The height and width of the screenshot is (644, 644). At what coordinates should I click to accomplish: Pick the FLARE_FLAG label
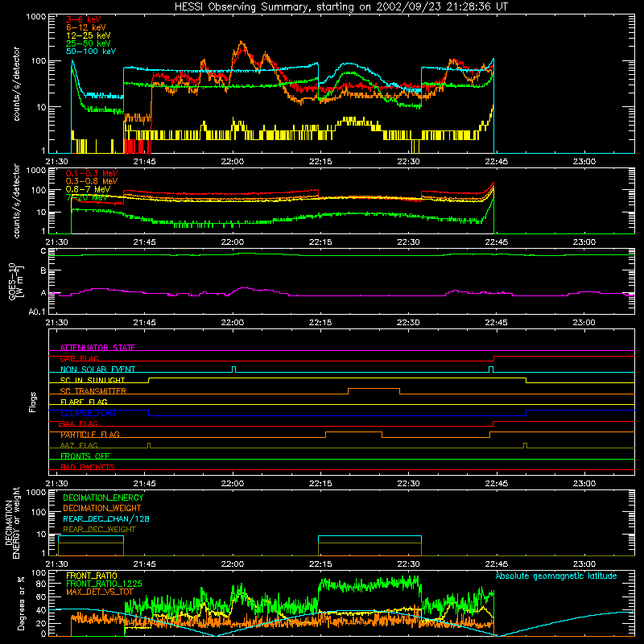pyautogui.click(x=84, y=402)
